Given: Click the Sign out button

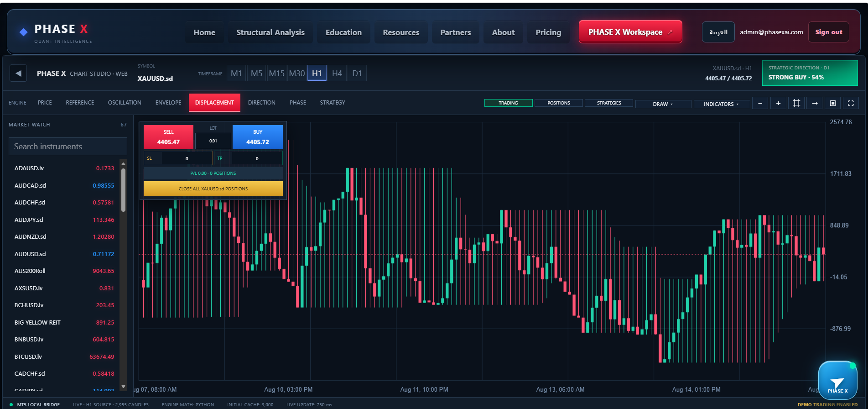Looking at the screenshot, I should (829, 32).
